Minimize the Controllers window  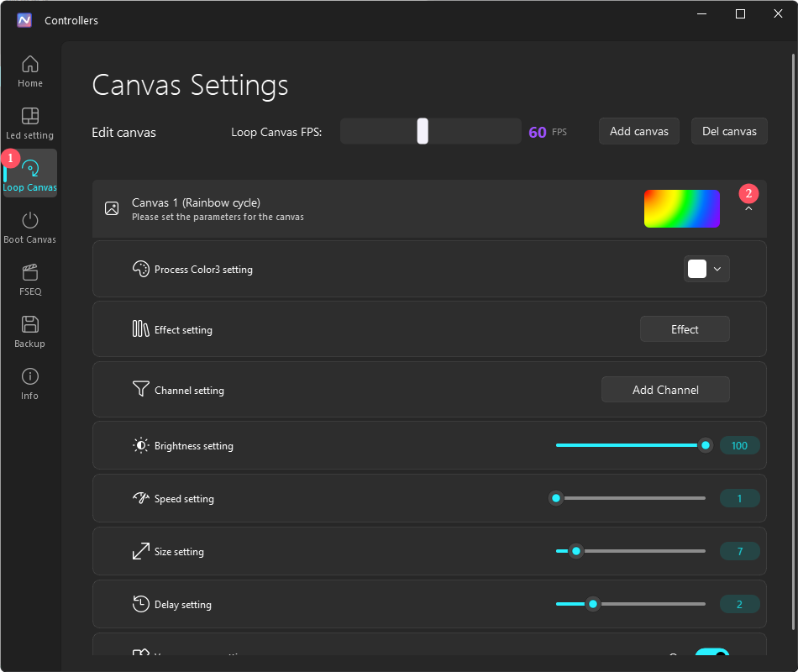pyautogui.click(x=701, y=13)
